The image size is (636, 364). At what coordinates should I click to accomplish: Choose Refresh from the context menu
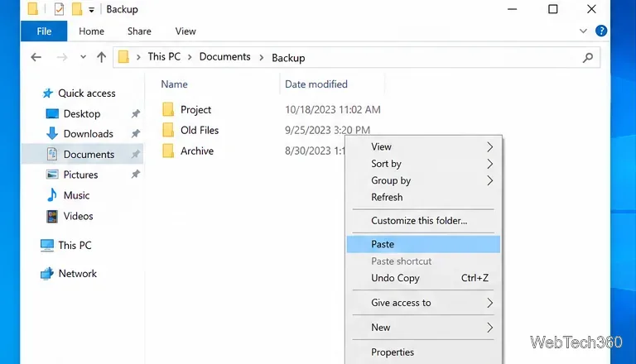click(423, 197)
